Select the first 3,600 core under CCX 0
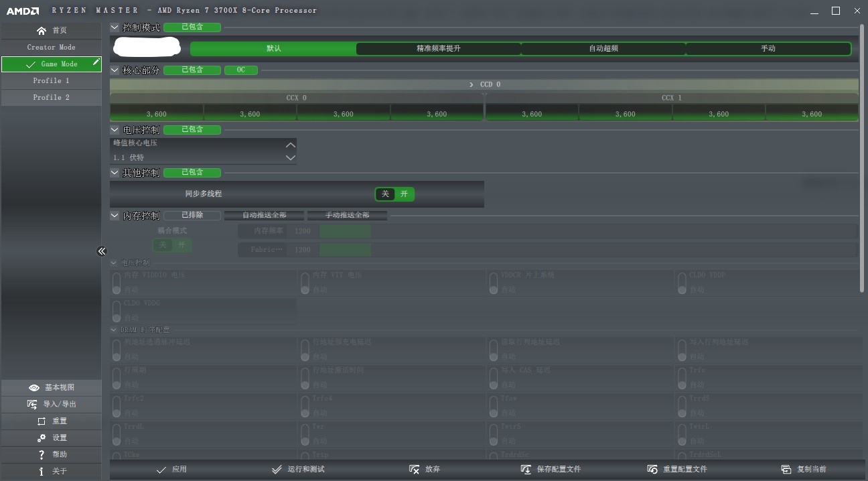Screen dimensions: 868x481 (157, 113)
